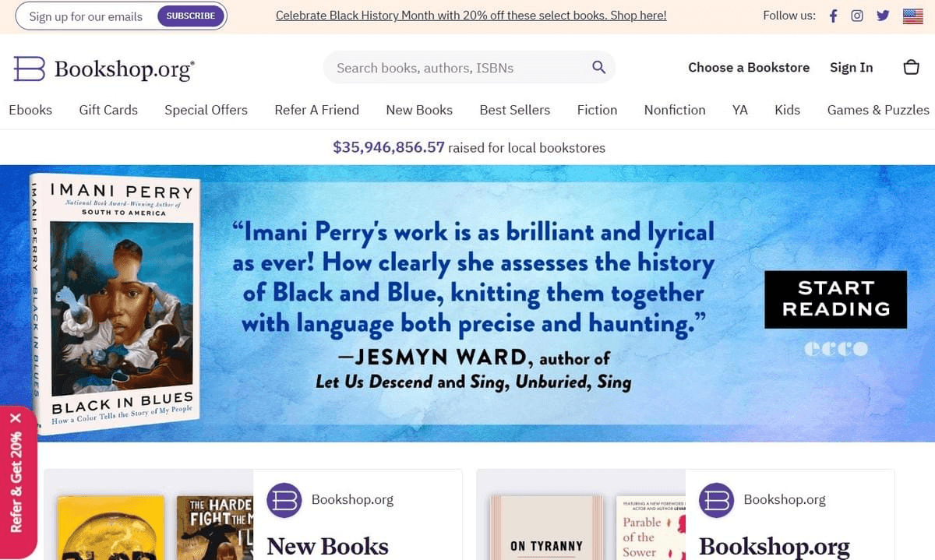Click the Black in Blues book cover

[x=114, y=304]
